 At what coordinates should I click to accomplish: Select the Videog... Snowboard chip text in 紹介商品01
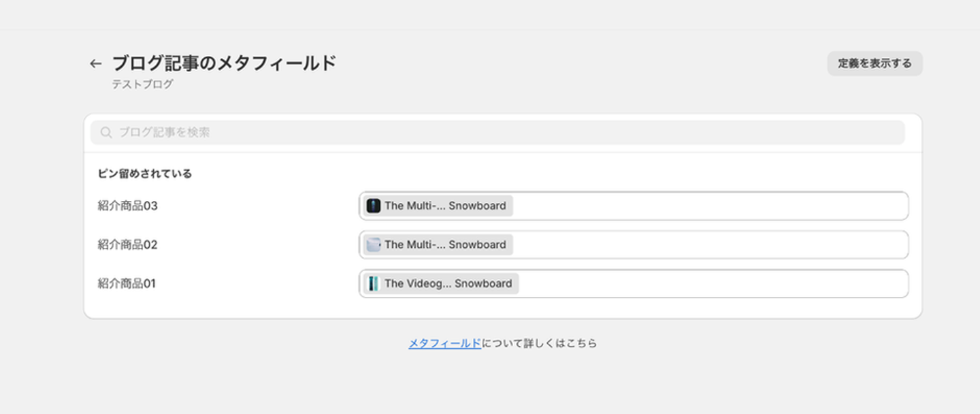pos(448,283)
